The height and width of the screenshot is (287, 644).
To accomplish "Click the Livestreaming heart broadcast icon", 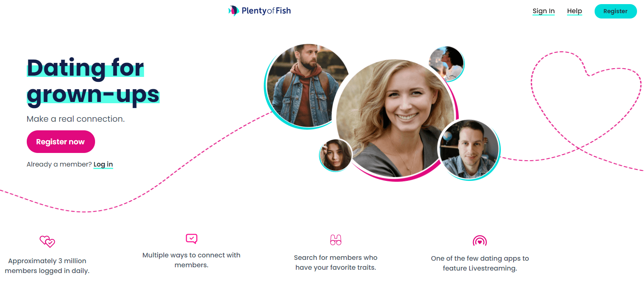I will click(480, 241).
